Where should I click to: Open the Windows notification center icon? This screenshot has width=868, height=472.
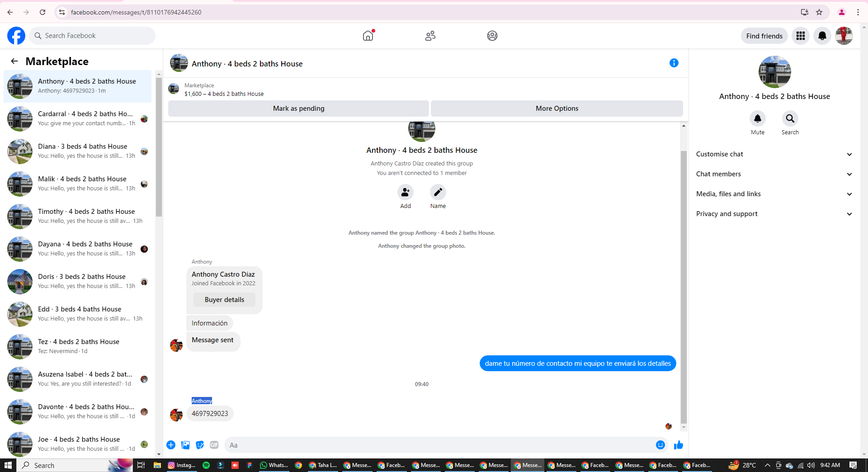pos(853,465)
